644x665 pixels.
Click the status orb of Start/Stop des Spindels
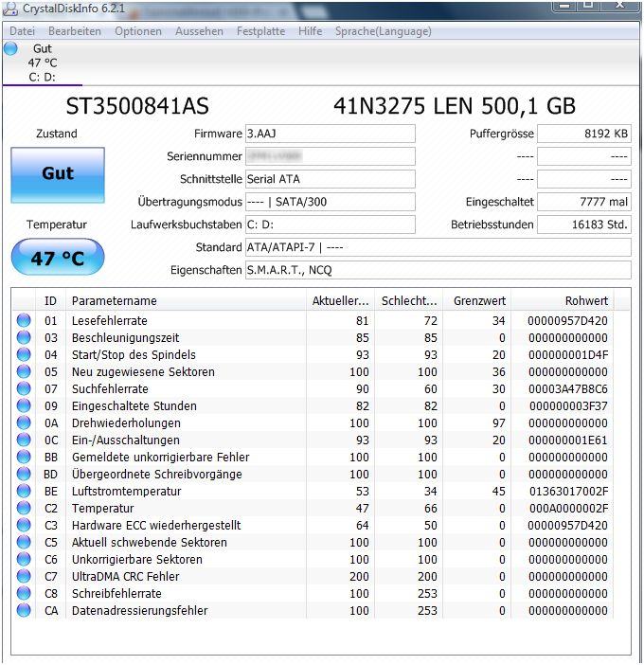pyautogui.click(x=24, y=354)
